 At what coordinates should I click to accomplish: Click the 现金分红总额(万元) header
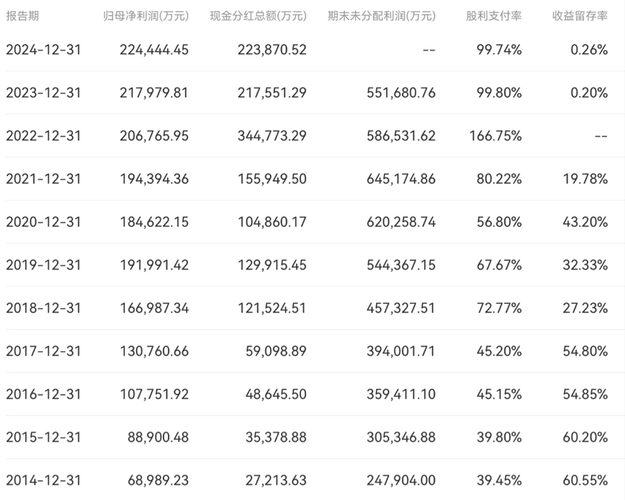[x=258, y=16]
